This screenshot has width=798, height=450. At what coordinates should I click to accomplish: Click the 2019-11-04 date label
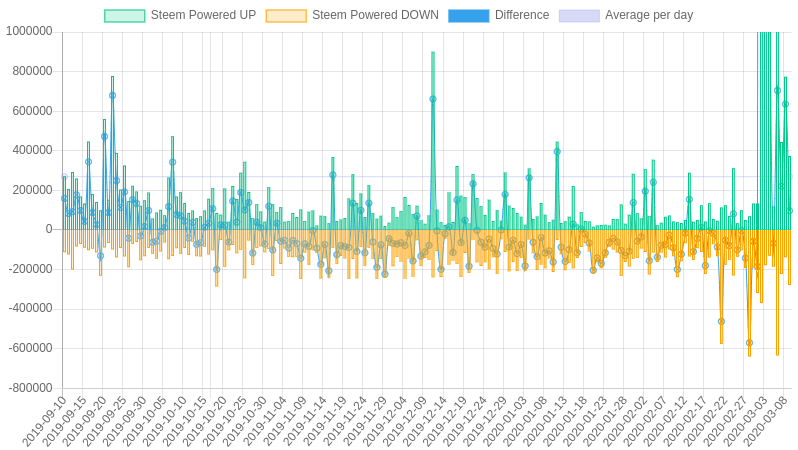coord(264,420)
